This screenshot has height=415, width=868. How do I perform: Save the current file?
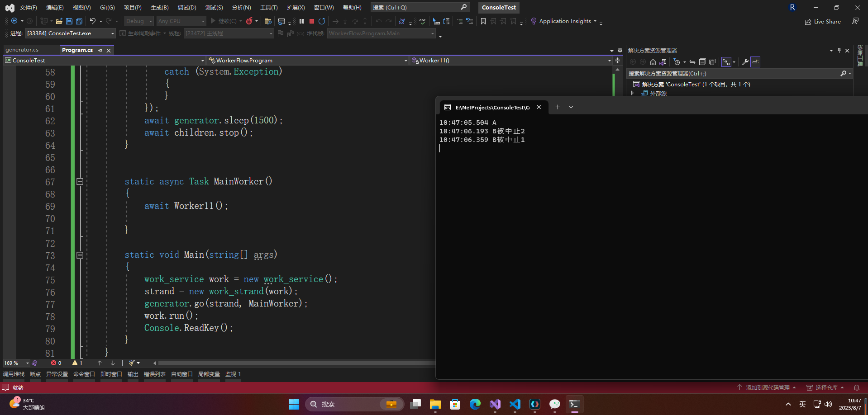click(x=69, y=21)
